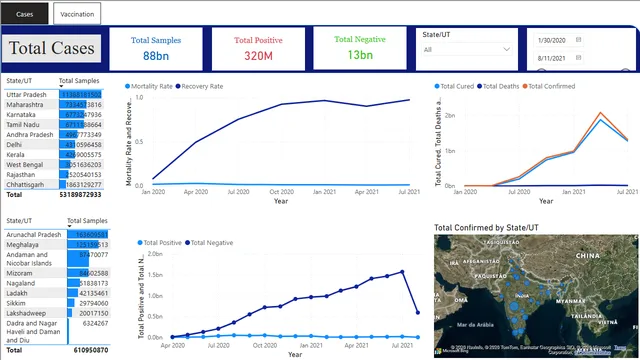Switch to the Vaccination tab

(x=77, y=14)
